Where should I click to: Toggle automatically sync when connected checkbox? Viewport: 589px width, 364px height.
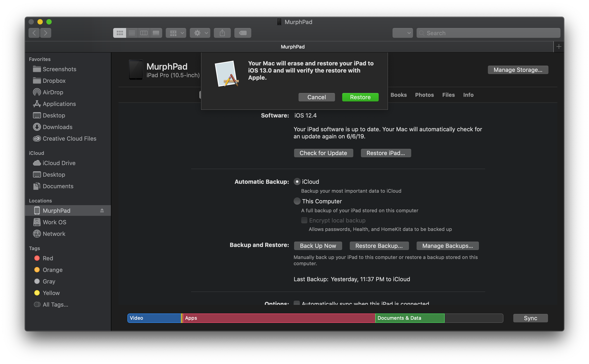click(x=297, y=303)
